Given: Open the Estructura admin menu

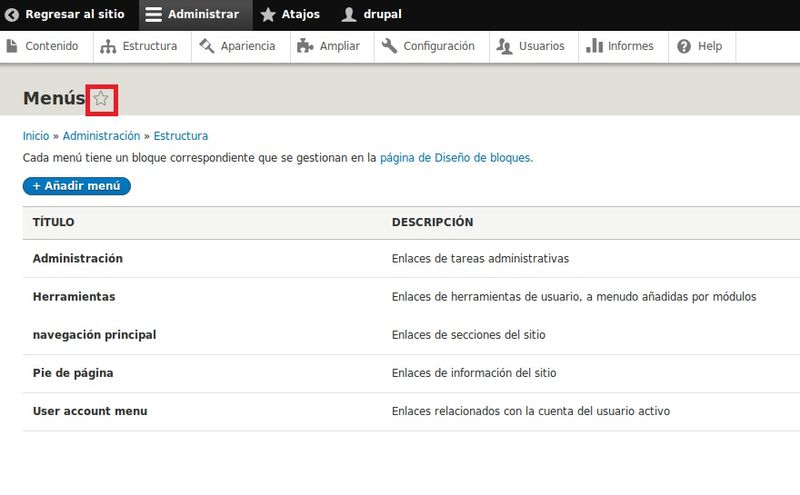Looking at the screenshot, I should [149, 46].
